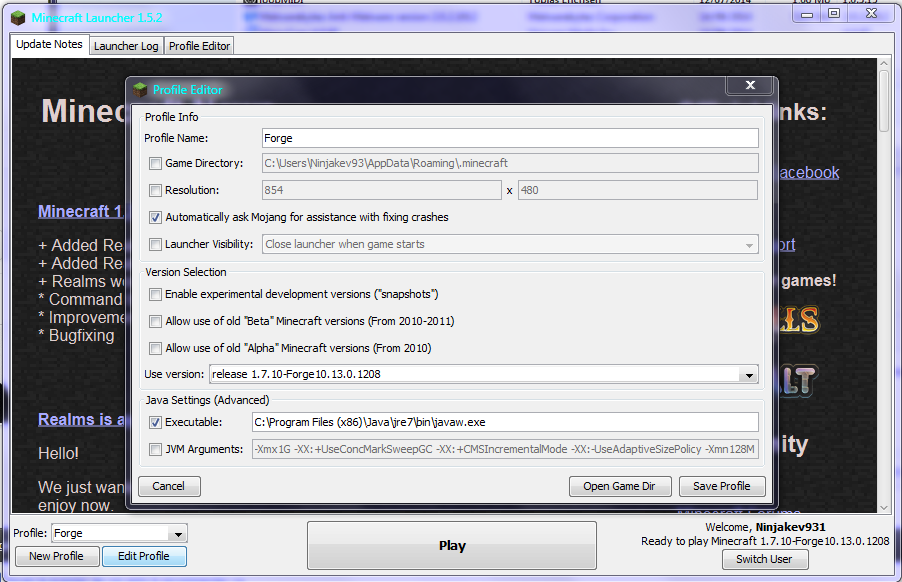Enable experimental development snapshots checkbox
Image resolution: width=902 pixels, height=582 pixels.
point(155,294)
